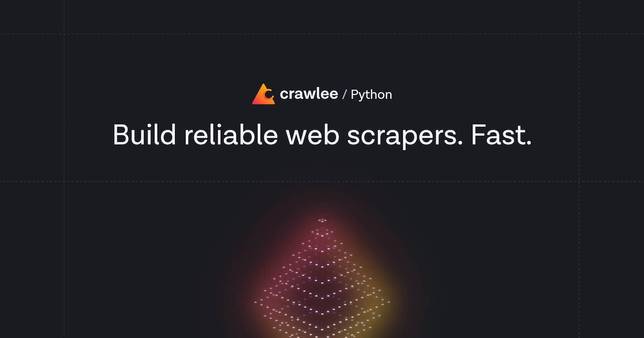The height and width of the screenshot is (338, 644).
Task: Select the Python label beside crawlee
Action: pos(371,95)
